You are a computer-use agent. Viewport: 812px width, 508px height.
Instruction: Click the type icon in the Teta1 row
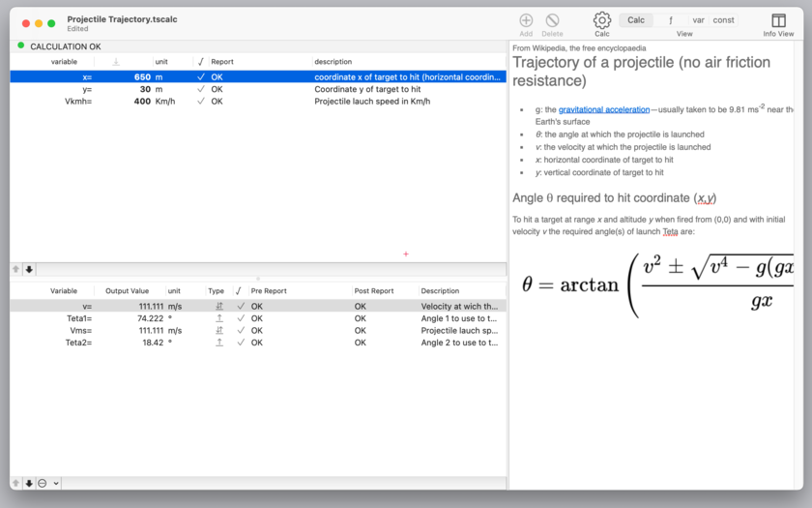point(219,318)
